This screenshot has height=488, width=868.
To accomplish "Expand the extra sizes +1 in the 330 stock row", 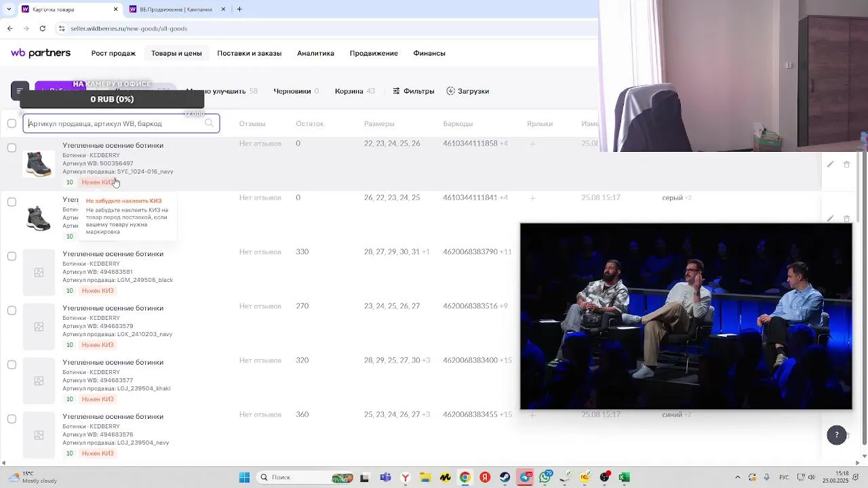I will 426,252.
